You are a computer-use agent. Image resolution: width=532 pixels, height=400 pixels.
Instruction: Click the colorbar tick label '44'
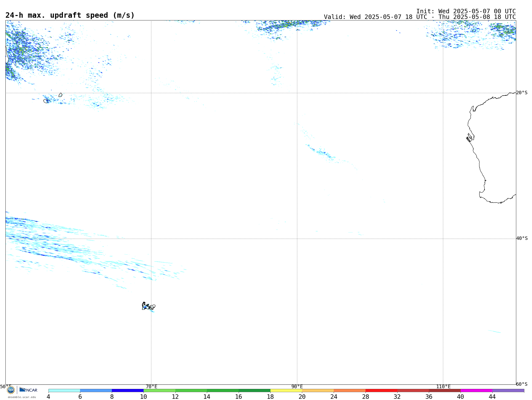point(492,397)
